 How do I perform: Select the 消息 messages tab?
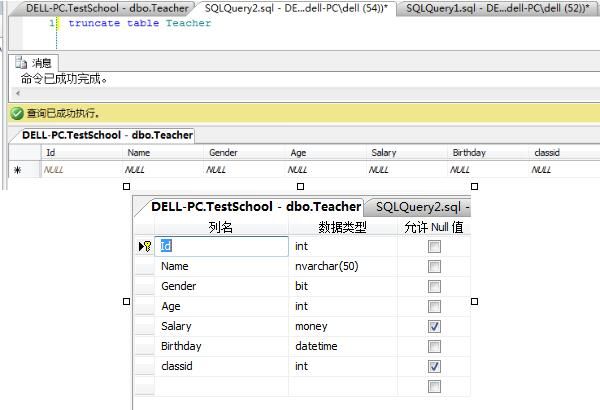[x=34, y=62]
